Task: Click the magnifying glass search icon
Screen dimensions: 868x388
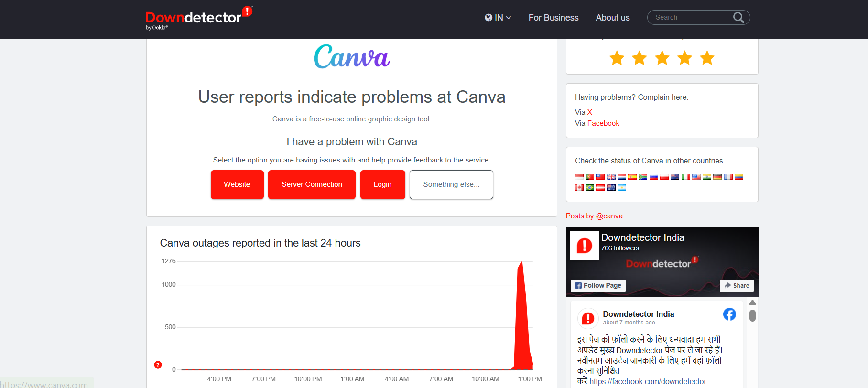Action: (738, 18)
